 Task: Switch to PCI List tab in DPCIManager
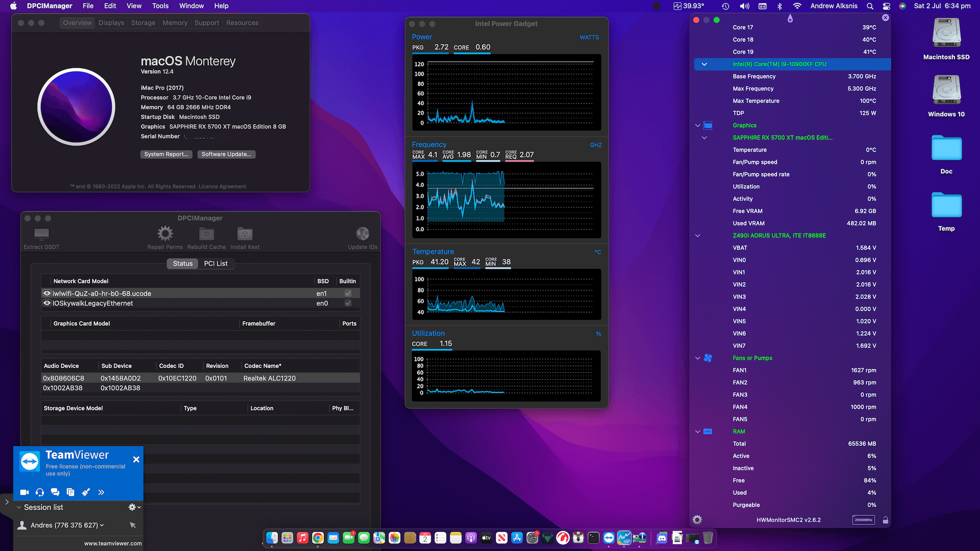coord(216,263)
